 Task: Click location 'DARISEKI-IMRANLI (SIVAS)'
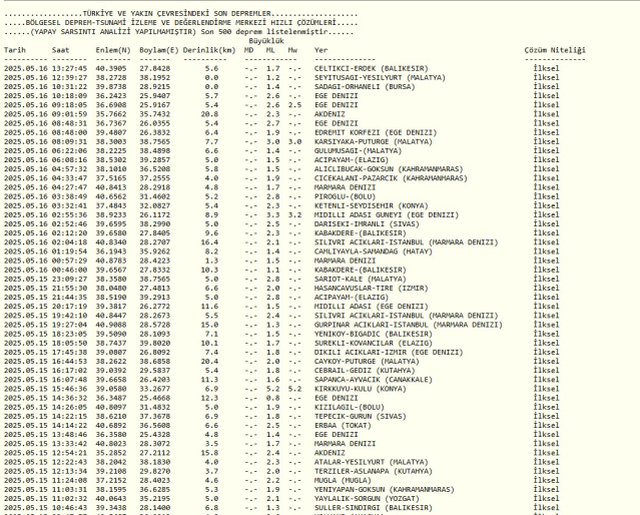[x=367, y=224]
